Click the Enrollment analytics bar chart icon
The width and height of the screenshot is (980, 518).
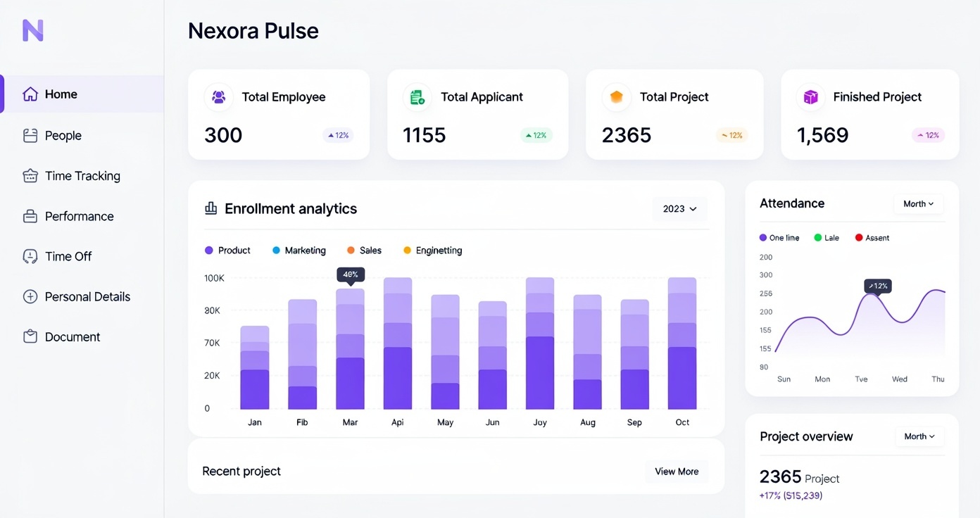[211, 208]
